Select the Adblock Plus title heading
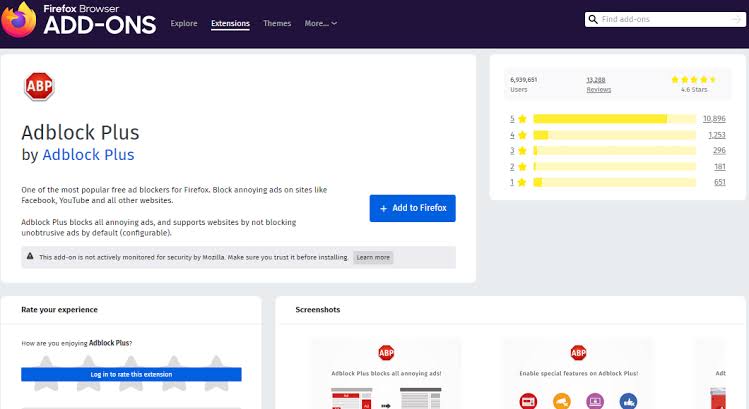Screen dimensions: 749x409 80,133
